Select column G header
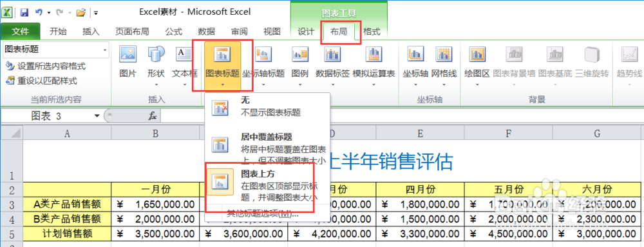Screen dimensions: 644x247 pos(597,133)
